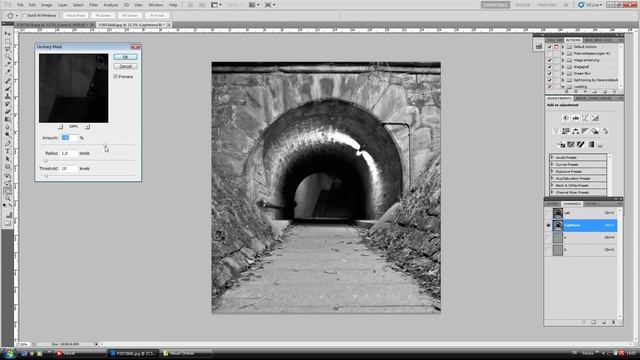The width and height of the screenshot is (640, 360).
Task: Select the Type tool in the toolbox
Action: (8, 151)
